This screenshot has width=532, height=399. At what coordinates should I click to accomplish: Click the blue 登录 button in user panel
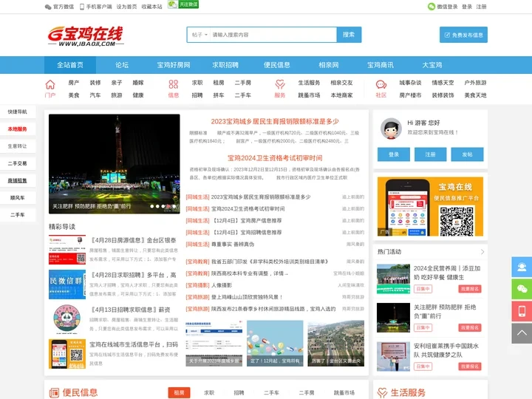394,154
